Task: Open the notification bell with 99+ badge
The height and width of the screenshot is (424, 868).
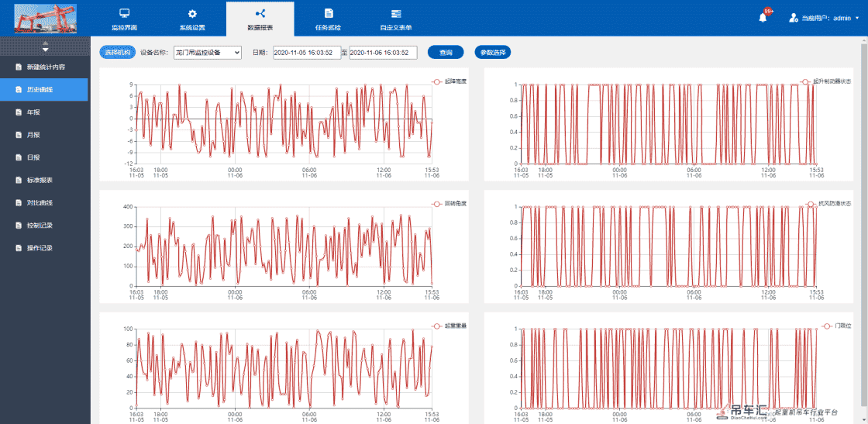Action: [764, 16]
